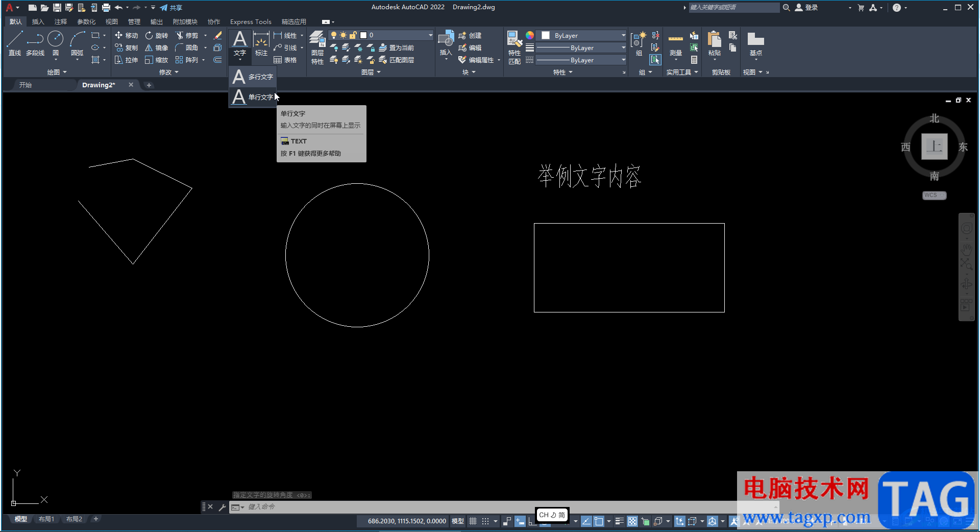Image resolution: width=980 pixels, height=532 pixels.
Task: Click the 缩放 (Scale) tool
Action: pyautogui.click(x=156, y=60)
